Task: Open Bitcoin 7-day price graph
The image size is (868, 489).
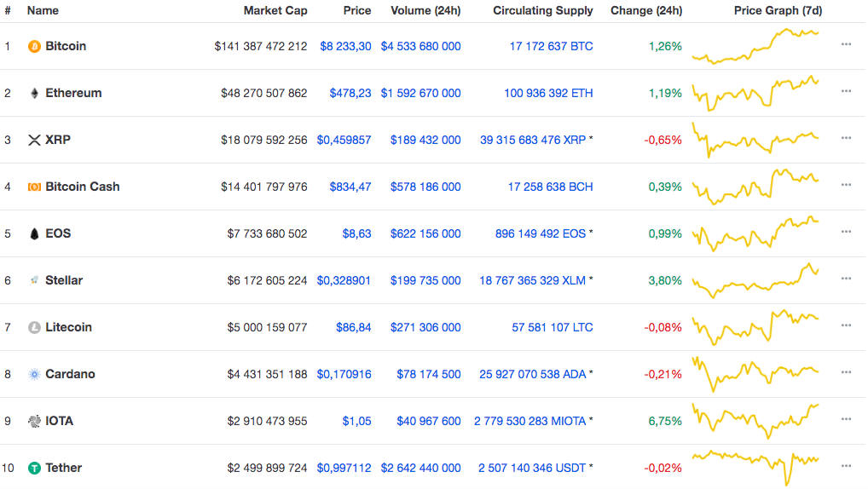Action: pyautogui.click(x=755, y=46)
